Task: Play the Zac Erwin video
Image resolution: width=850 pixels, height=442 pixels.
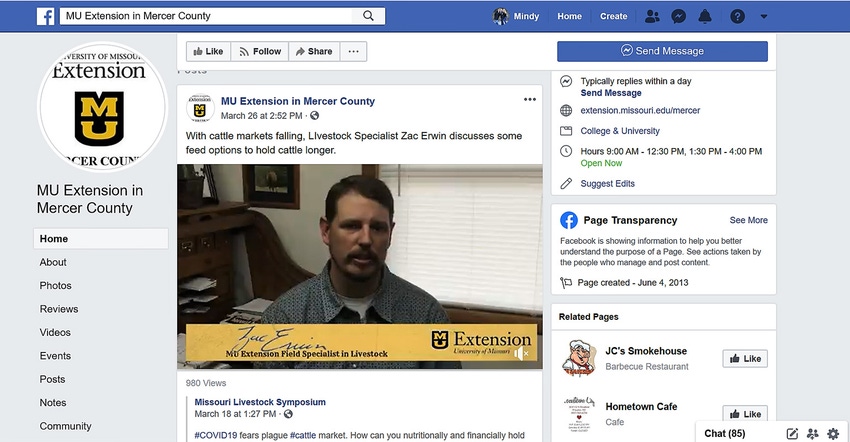Action: tap(359, 266)
